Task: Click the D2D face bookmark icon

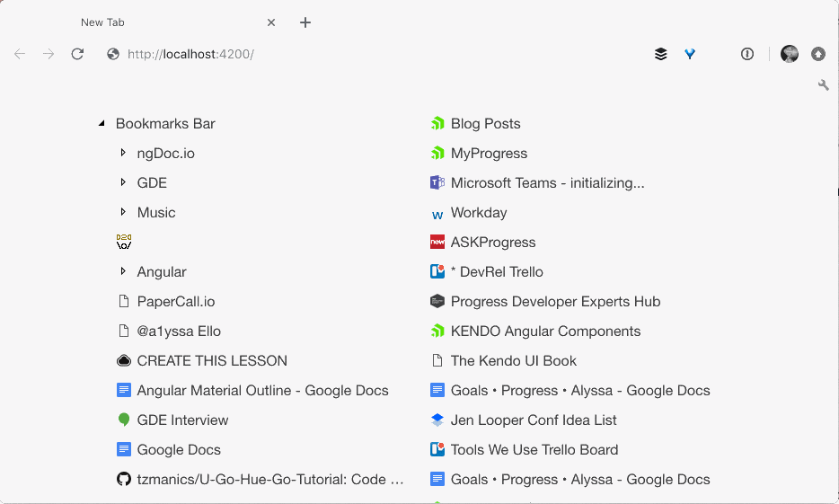Action: pos(124,242)
